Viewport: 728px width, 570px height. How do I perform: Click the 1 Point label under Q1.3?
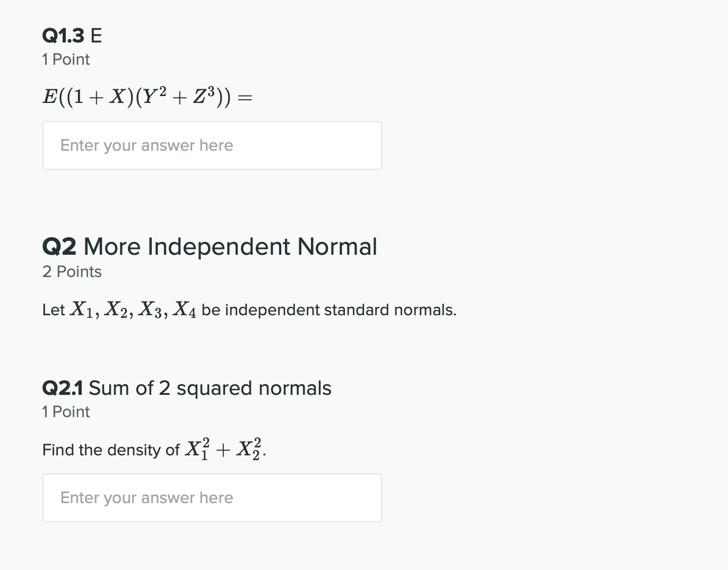click(x=66, y=59)
